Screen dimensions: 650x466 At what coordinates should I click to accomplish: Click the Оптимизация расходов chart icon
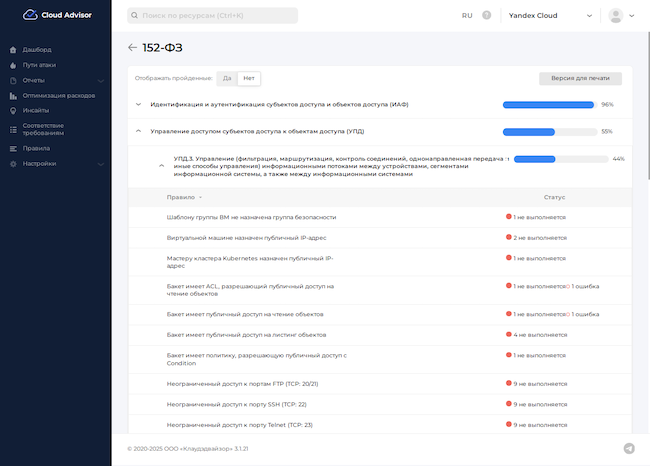pos(13,95)
